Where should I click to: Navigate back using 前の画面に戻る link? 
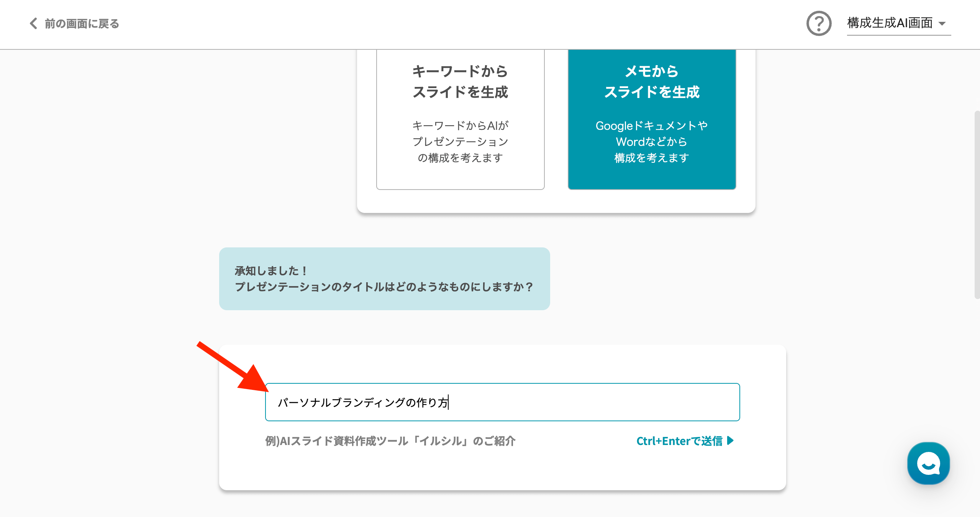(x=72, y=23)
